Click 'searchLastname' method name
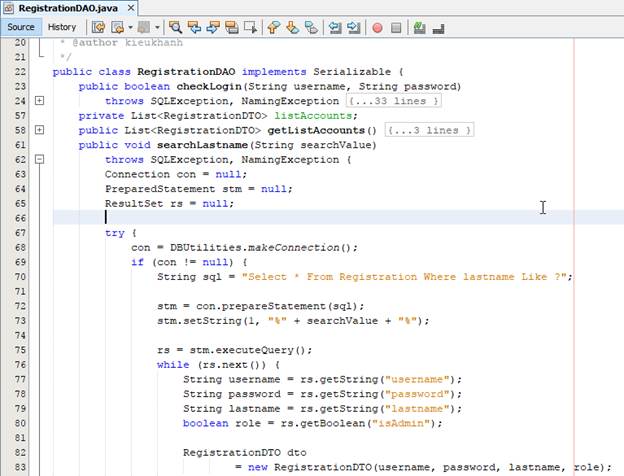 202,145
